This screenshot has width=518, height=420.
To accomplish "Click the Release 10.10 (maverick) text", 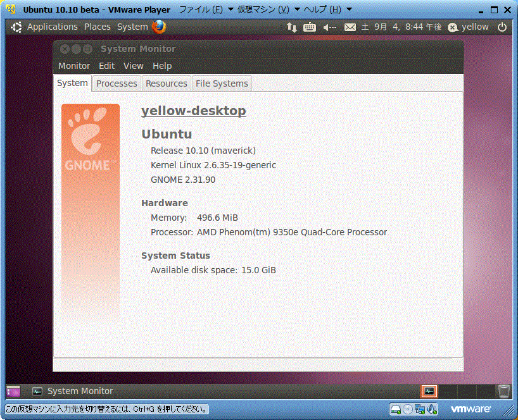I will pyautogui.click(x=203, y=151).
